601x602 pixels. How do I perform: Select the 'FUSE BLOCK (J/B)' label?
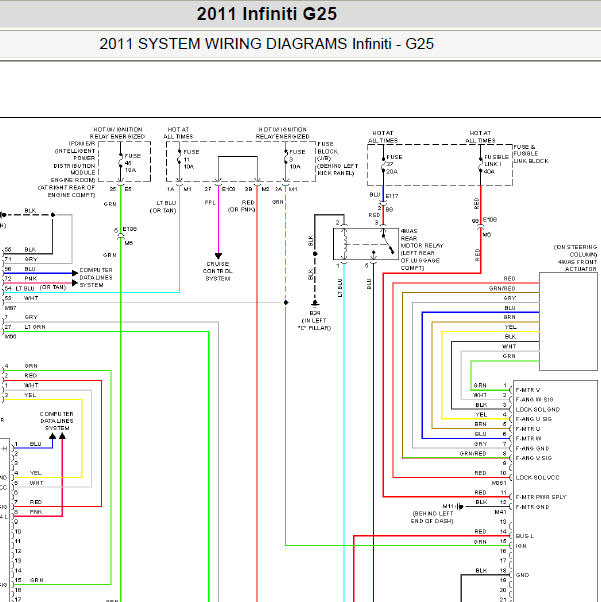click(328, 151)
